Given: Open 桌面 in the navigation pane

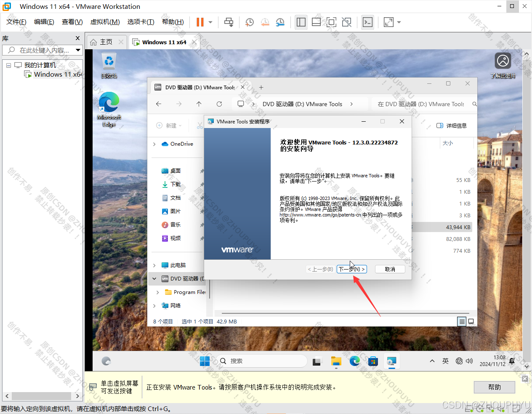Looking at the screenshot, I should (176, 171).
